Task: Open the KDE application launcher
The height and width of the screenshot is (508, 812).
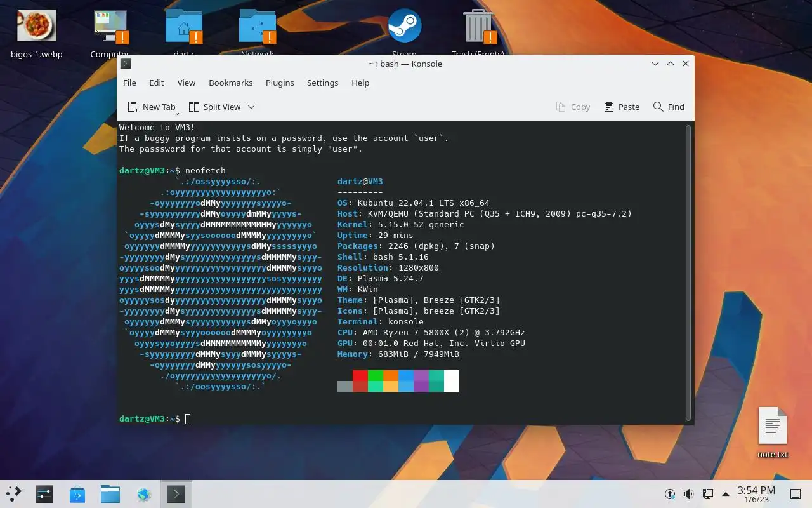Action: coord(13,494)
